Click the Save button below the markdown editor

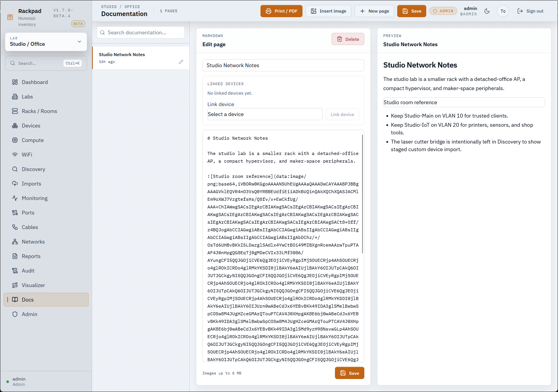click(x=349, y=373)
